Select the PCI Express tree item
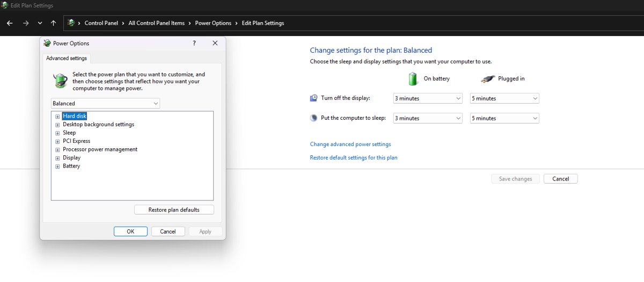The image size is (644, 282). click(76, 141)
